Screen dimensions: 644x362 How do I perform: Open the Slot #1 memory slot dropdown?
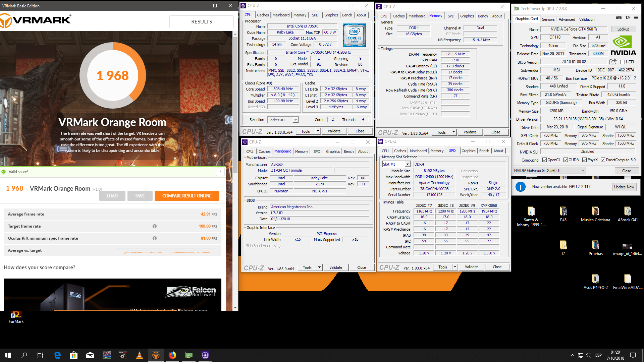click(396, 164)
